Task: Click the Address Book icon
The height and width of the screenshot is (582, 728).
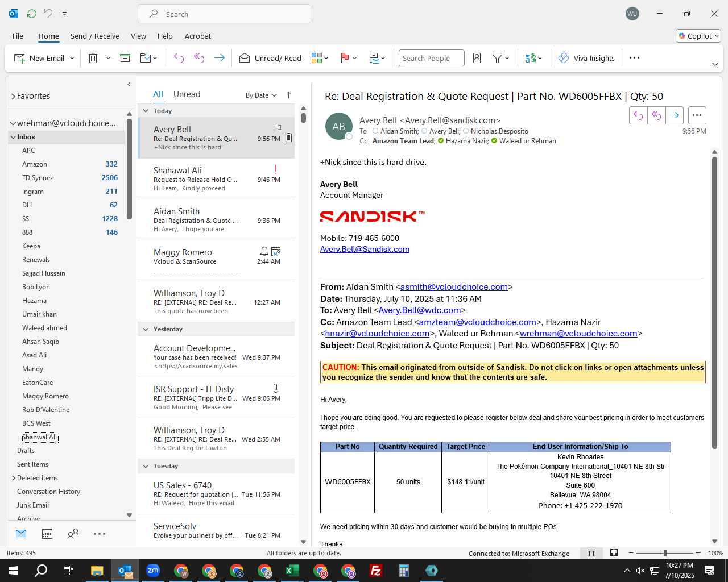Action: (x=477, y=58)
